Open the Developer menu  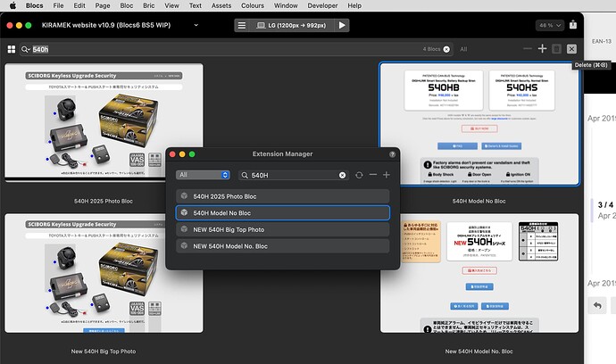[x=322, y=5]
